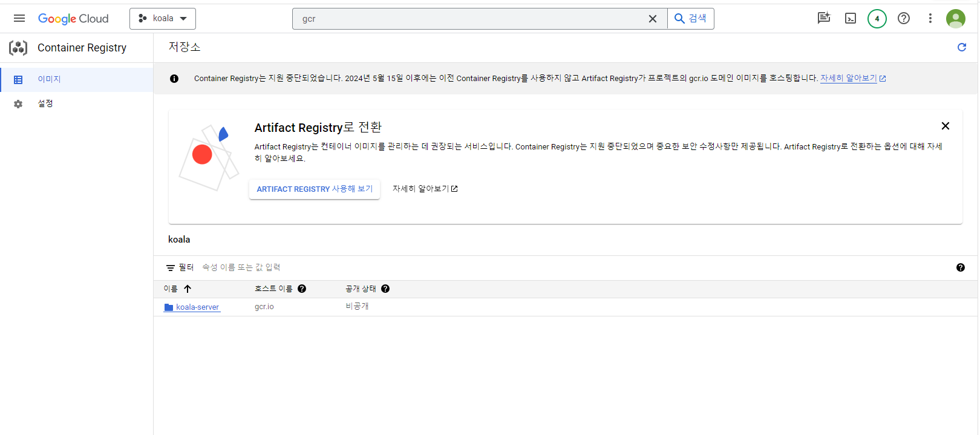The height and width of the screenshot is (435, 980).
Task: Click the 공개 상태 help icon
Action: pos(385,289)
